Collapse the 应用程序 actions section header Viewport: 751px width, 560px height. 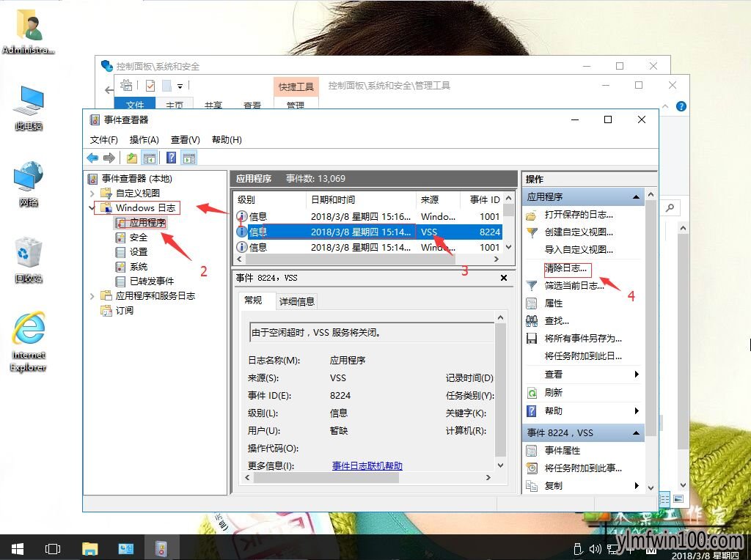click(636, 196)
